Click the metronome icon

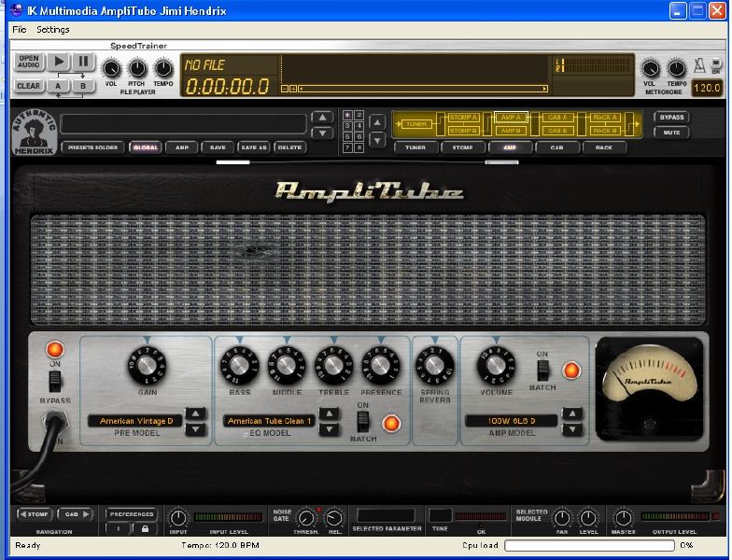pyautogui.click(x=698, y=66)
